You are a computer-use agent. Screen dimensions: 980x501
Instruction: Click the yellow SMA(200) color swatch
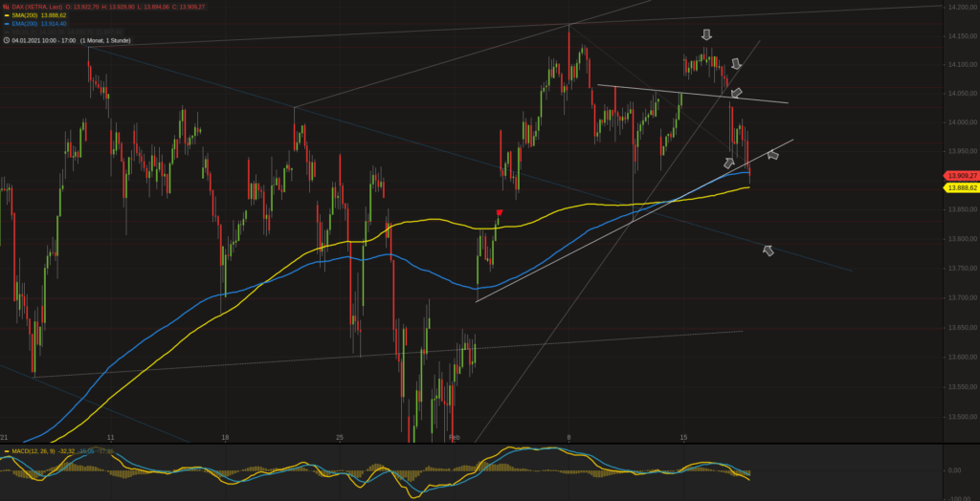click(x=7, y=15)
